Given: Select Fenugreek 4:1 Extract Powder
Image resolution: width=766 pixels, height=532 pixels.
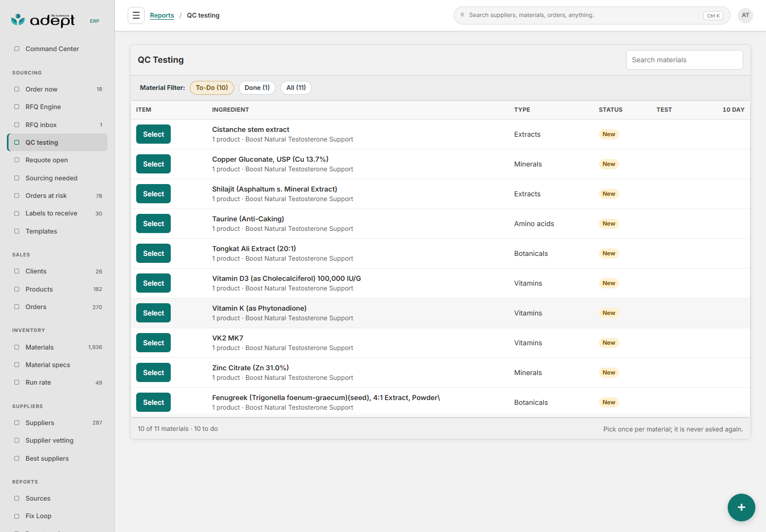Looking at the screenshot, I should [153, 403].
